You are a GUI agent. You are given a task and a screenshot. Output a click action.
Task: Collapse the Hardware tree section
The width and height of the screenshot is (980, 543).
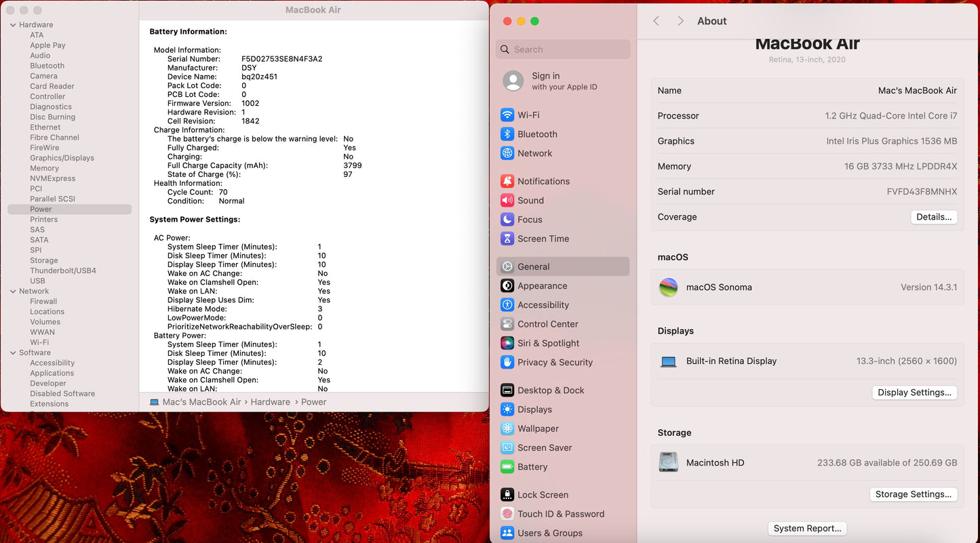pyautogui.click(x=13, y=25)
